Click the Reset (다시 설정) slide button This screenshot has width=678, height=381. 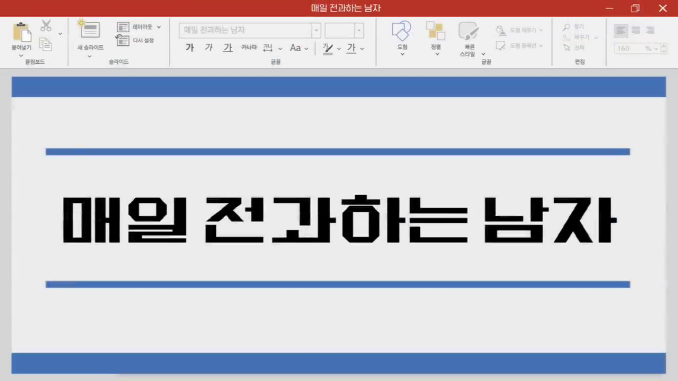coord(135,40)
